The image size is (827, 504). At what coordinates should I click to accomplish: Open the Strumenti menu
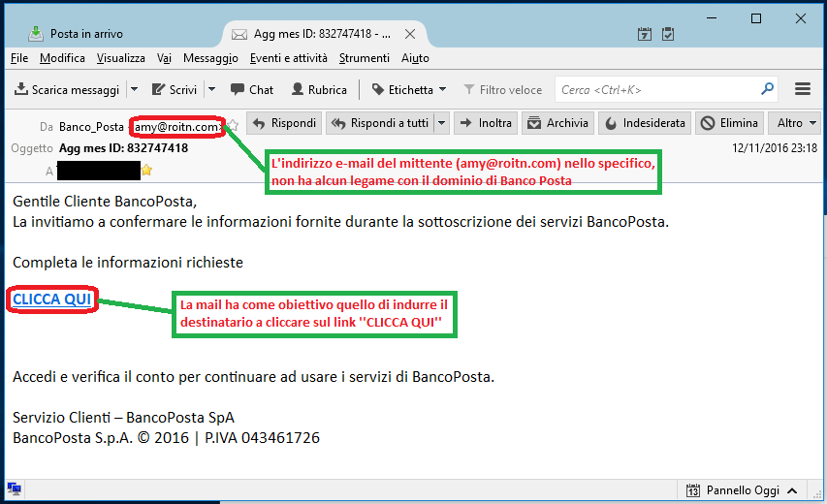click(x=364, y=58)
